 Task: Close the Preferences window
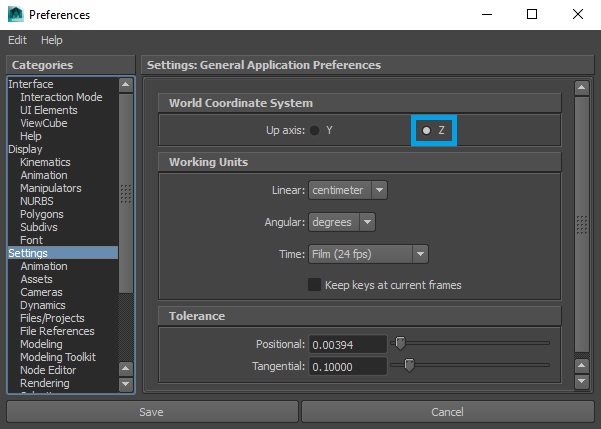(x=578, y=15)
